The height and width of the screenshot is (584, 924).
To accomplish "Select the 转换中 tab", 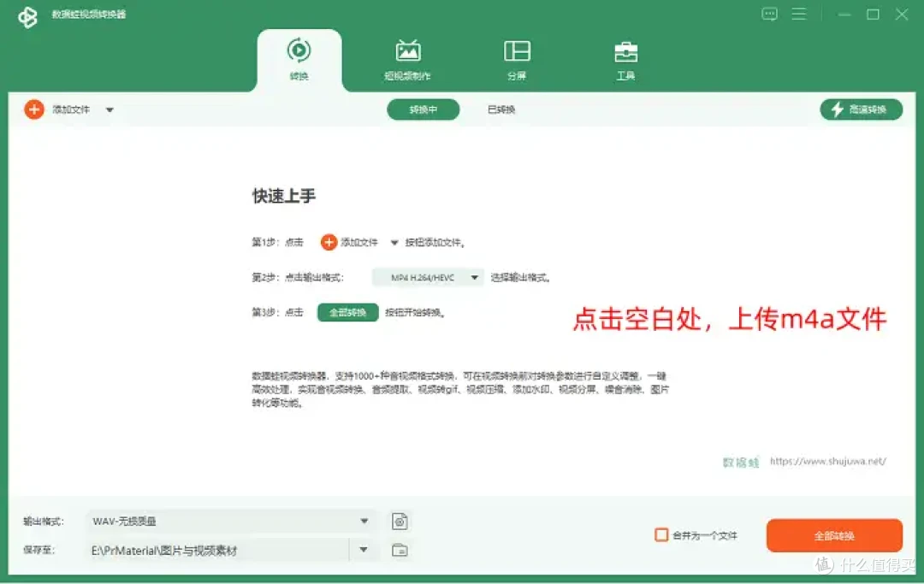I will click(423, 109).
